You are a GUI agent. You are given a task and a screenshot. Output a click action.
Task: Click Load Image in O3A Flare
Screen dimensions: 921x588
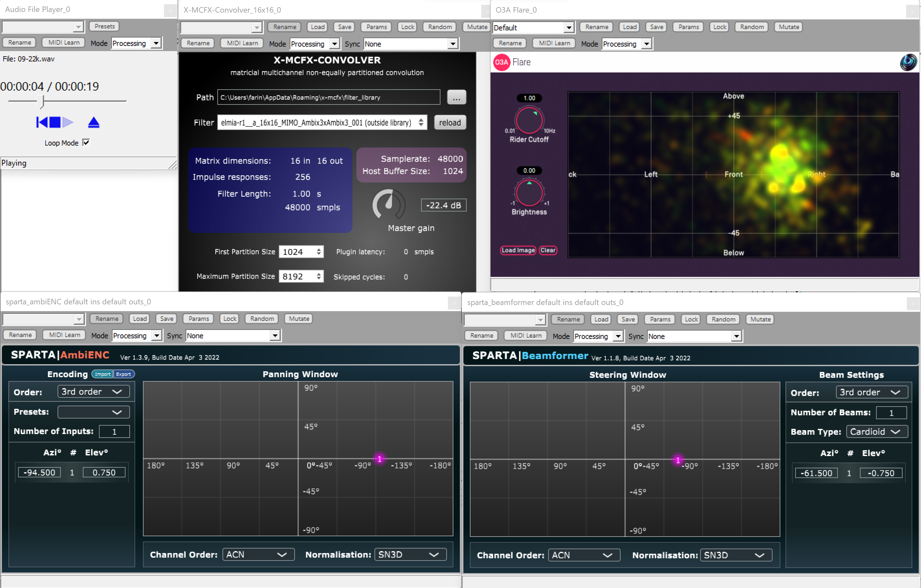518,250
